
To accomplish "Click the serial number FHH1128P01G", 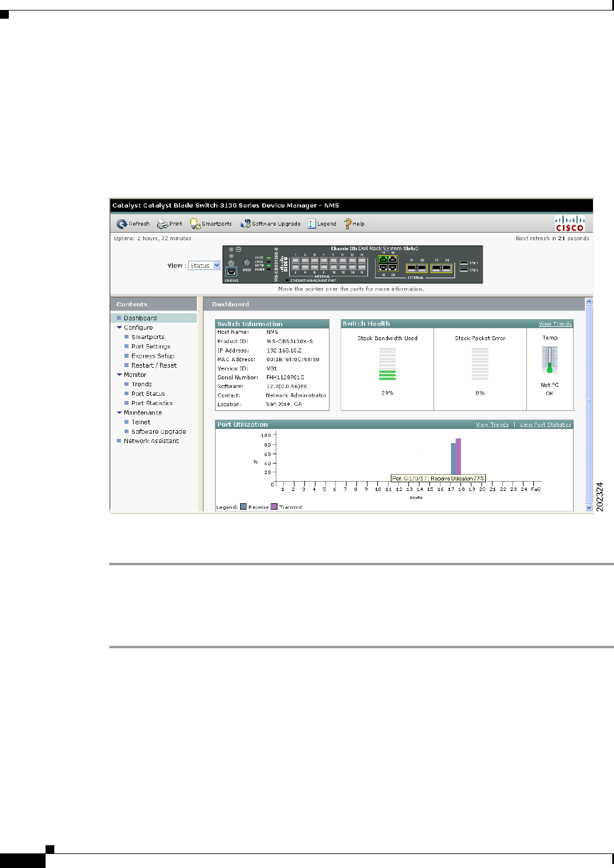I will pos(285,378).
